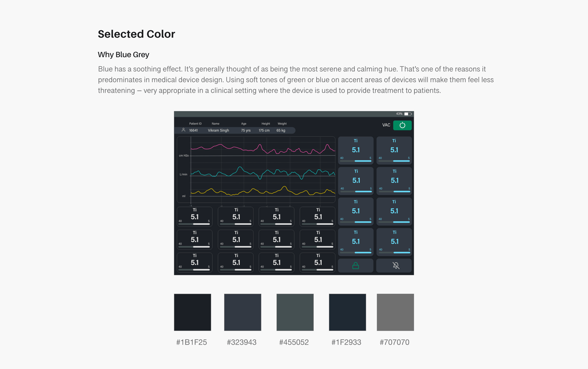Select the #455052 color swatch
The height and width of the screenshot is (369, 588).
pos(295,312)
